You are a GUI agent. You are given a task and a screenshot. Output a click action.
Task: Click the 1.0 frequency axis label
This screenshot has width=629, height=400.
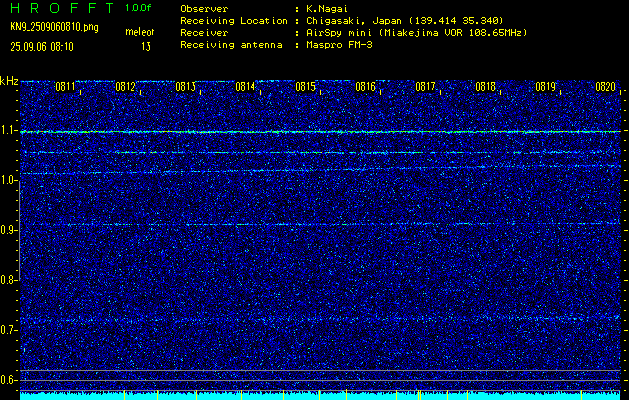point(8,180)
